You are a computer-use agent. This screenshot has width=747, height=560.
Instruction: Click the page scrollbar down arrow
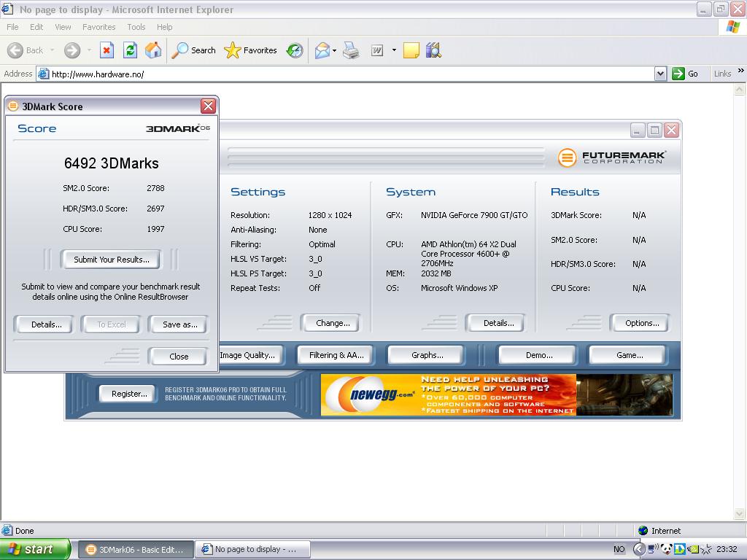pos(740,513)
